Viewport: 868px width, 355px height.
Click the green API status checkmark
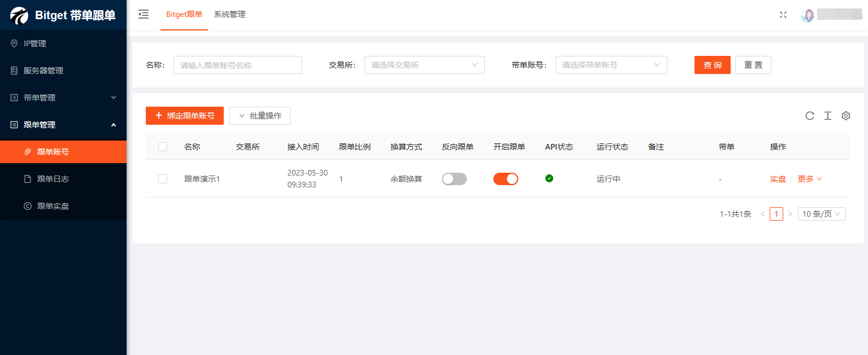[x=549, y=178]
